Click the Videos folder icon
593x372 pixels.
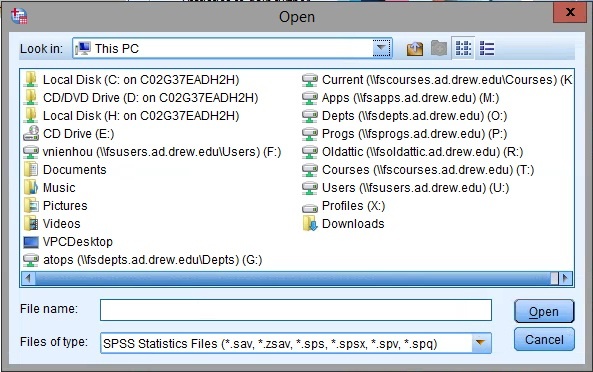[x=31, y=223]
